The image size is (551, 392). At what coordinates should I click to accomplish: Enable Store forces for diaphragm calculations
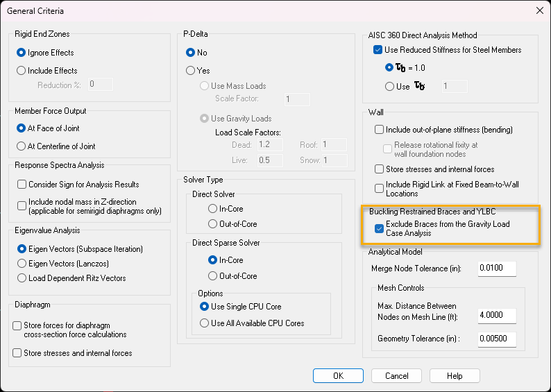click(x=18, y=325)
